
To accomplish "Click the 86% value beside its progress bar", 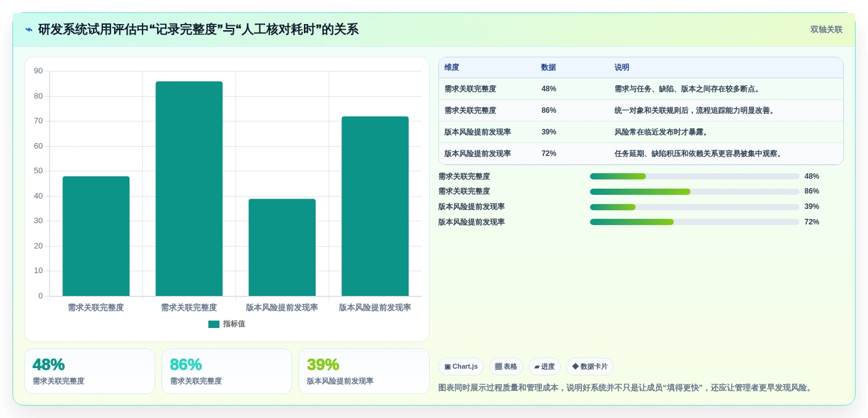I will [812, 192].
